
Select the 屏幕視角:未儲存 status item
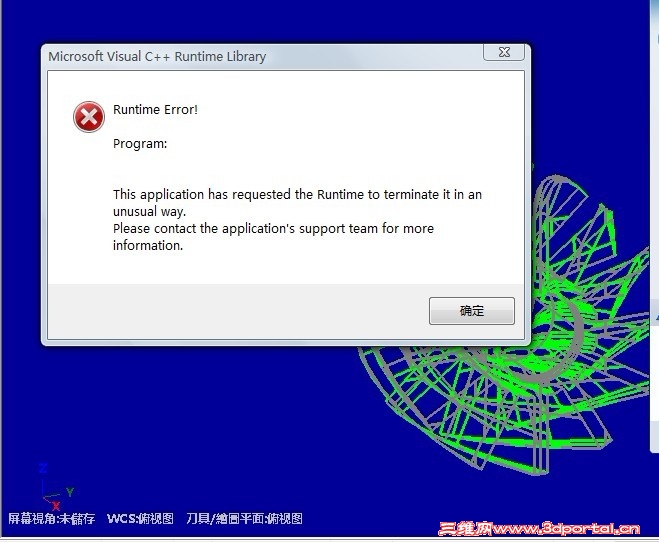(x=51, y=518)
